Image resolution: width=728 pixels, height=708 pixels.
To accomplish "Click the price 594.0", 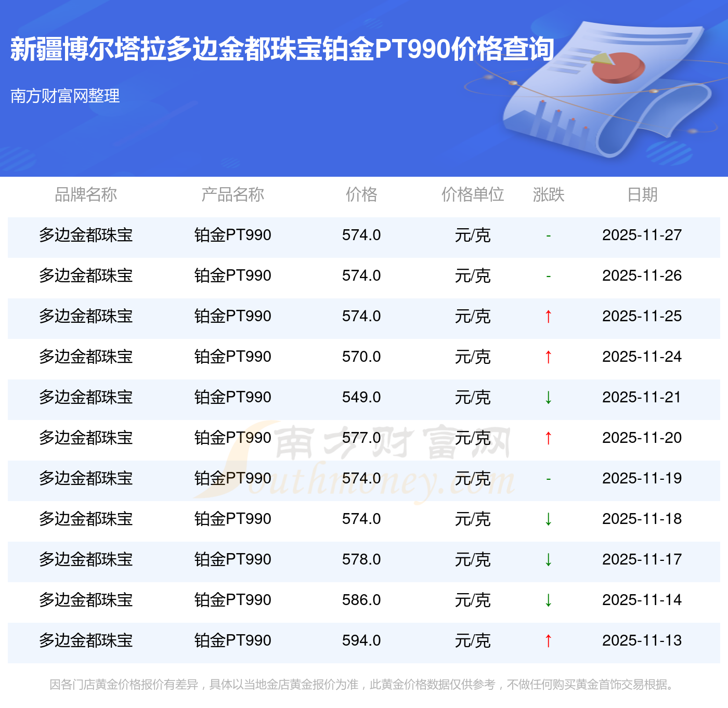I will pos(361,640).
